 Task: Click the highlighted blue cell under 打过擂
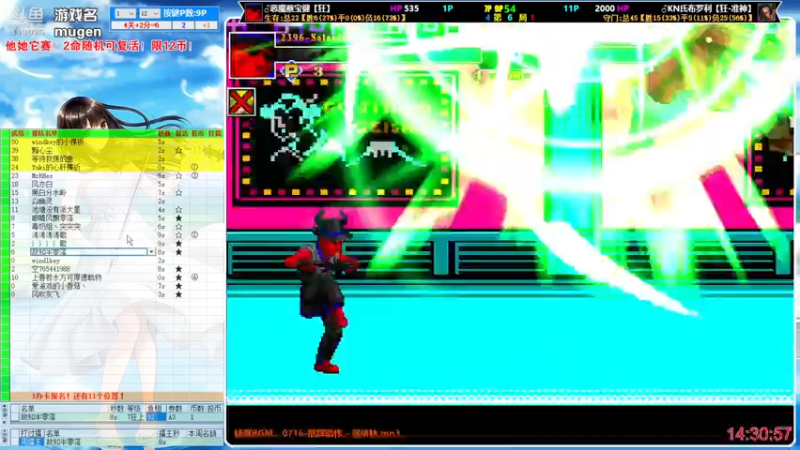click(32, 442)
